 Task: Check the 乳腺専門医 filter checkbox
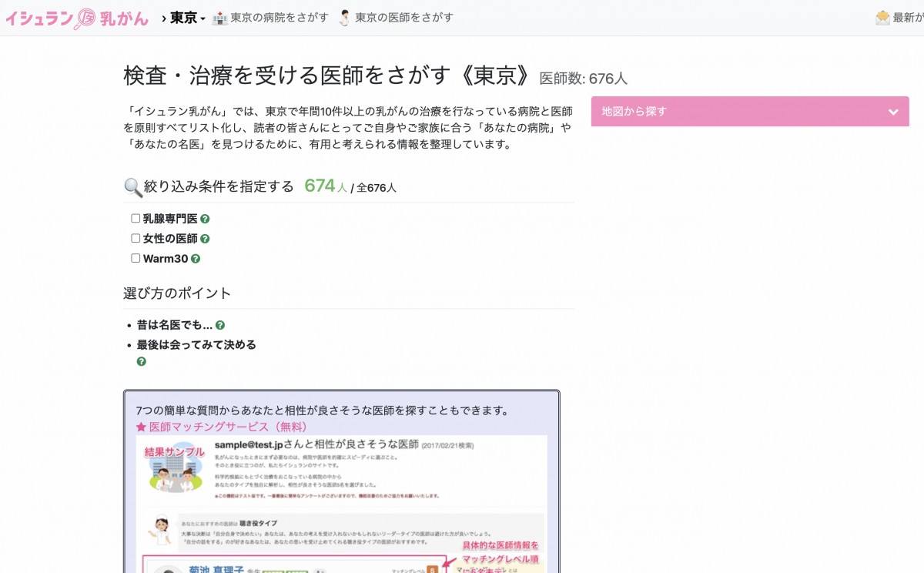click(136, 217)
